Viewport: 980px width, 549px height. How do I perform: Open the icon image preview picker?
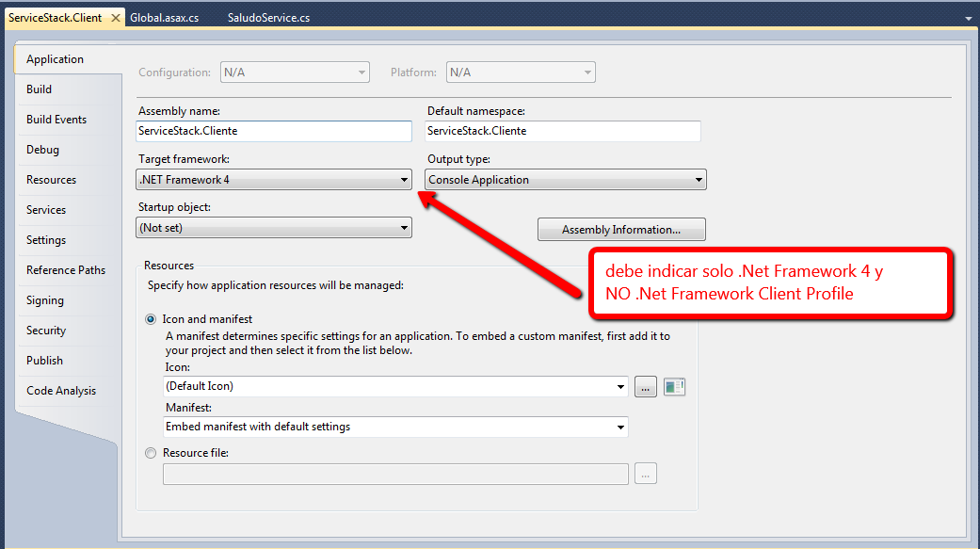pos(674,386)
